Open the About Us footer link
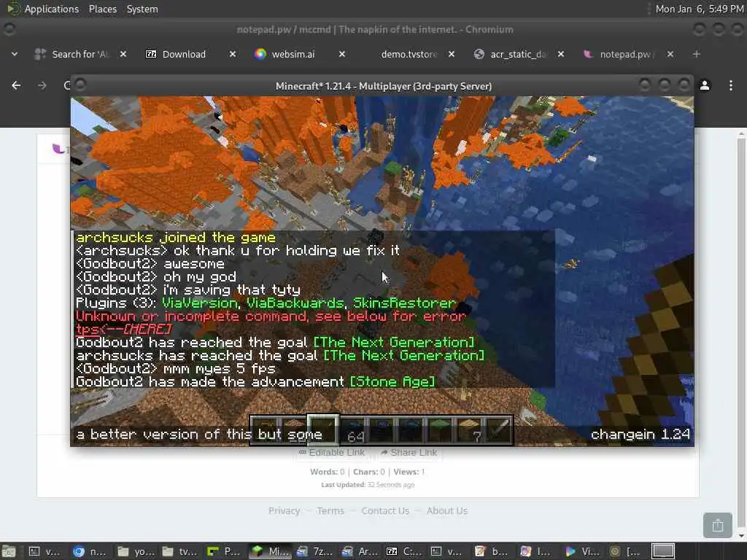Screen dimensions: 747x560 pyautogui.click(x=447, y=511)
